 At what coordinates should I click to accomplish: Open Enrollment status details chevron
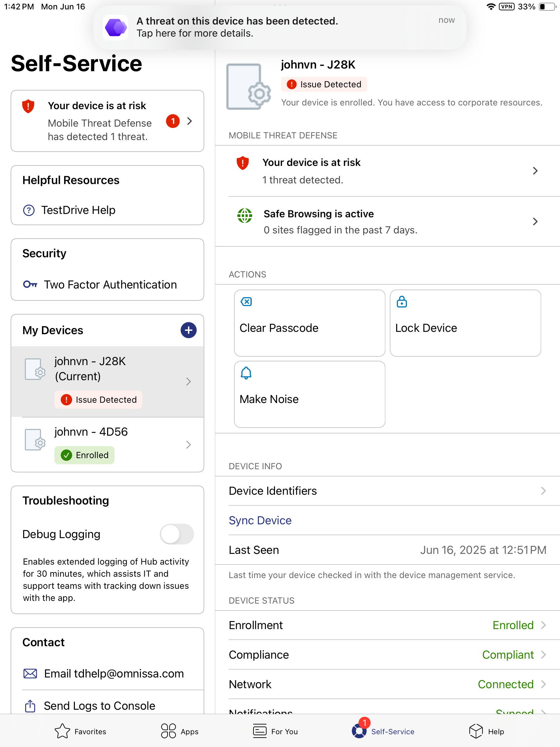[543, 625]
